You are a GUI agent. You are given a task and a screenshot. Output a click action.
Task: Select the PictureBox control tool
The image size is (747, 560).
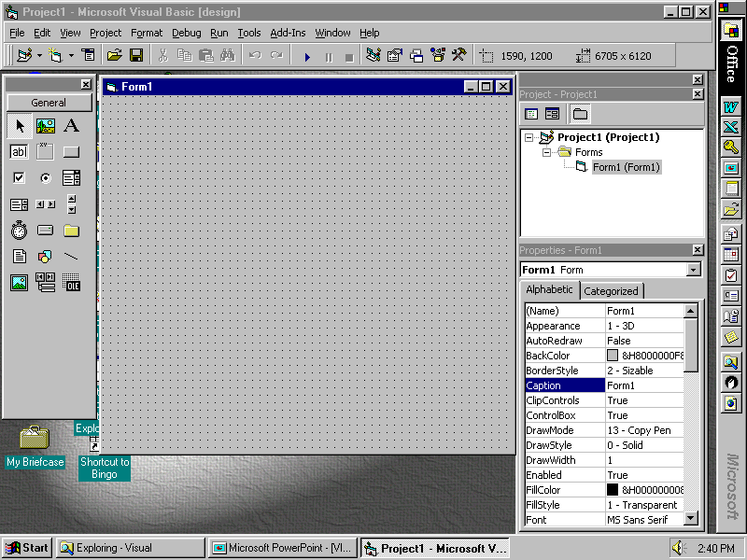[x=46, y=126]
